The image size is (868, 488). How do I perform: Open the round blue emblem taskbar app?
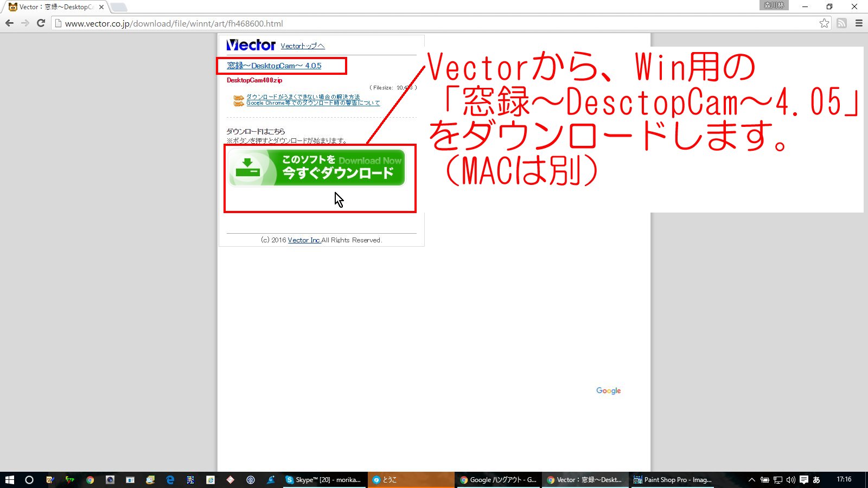click(251, 480)
